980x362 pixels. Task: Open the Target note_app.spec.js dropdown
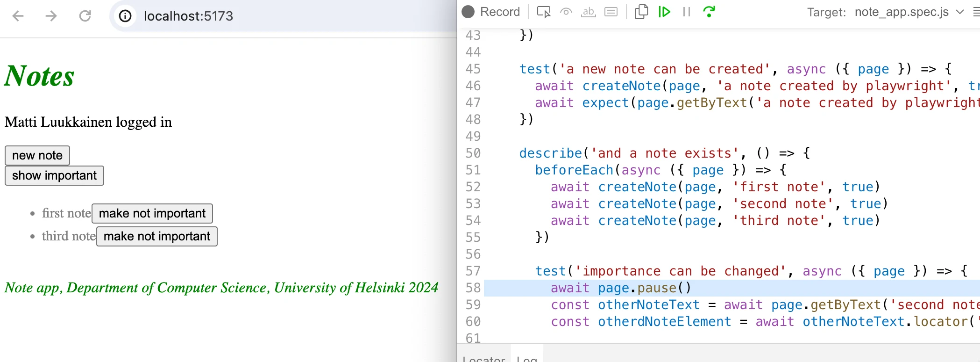point(909,12)
